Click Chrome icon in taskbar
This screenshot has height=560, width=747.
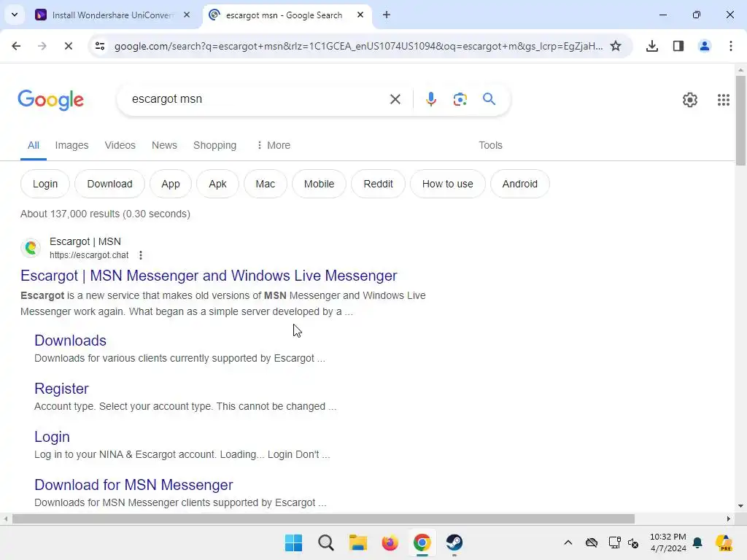422,542
